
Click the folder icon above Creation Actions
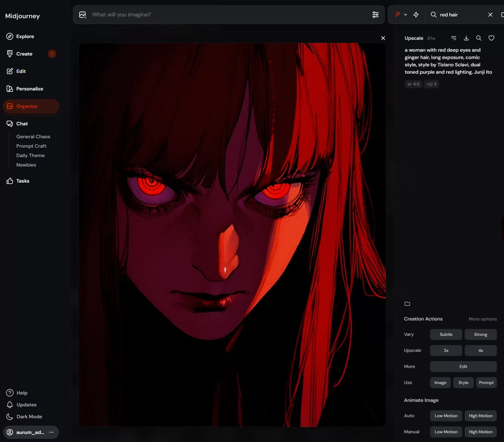click(x=407, y=304)
